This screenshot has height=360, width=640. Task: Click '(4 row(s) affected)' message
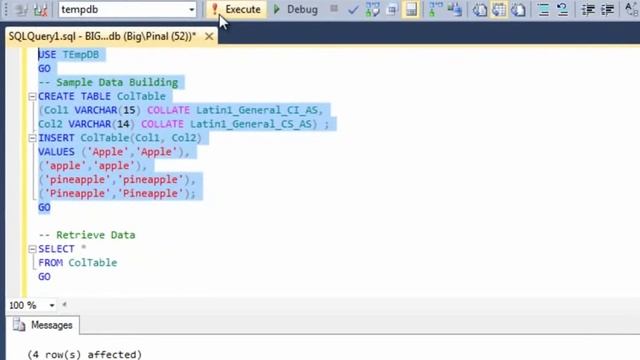(x=84, y=354)
